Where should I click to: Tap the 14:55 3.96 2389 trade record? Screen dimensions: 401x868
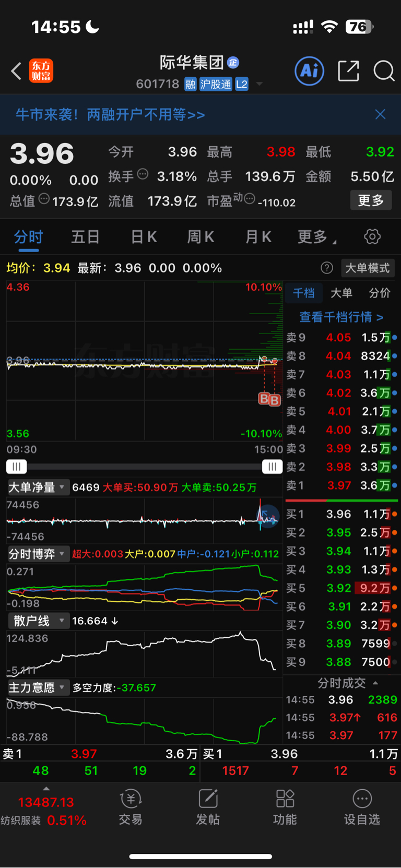tap(341, 699)
